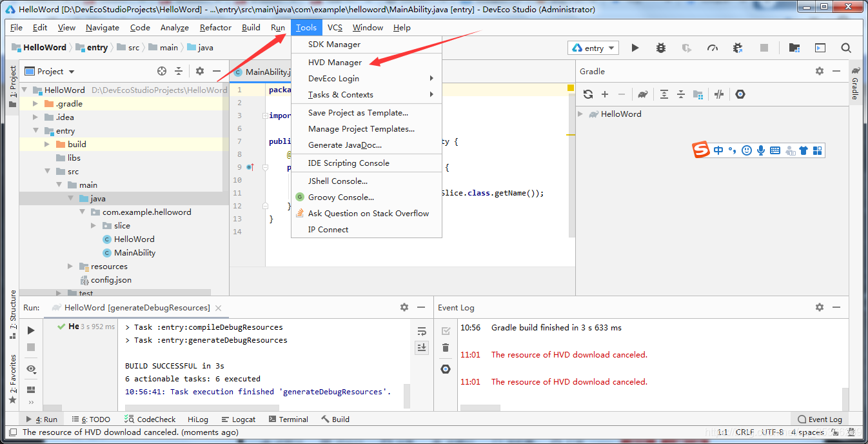Toggle soft-wrap in the Run console
868x444 pixels.
point(422,331)
